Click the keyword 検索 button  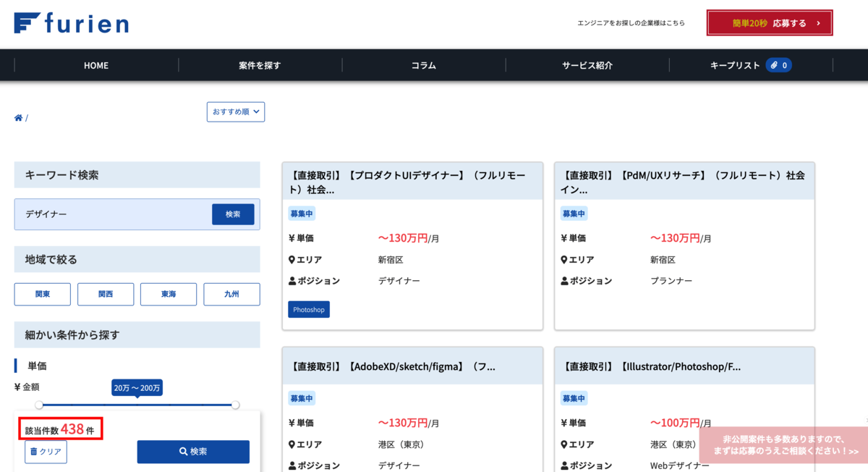pyautogui.click(x=233, y=214)
